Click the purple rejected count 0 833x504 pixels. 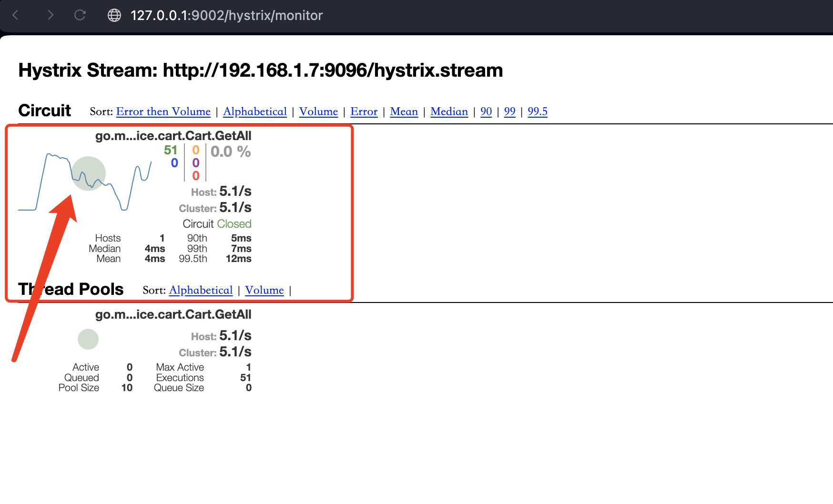[195, 163]
